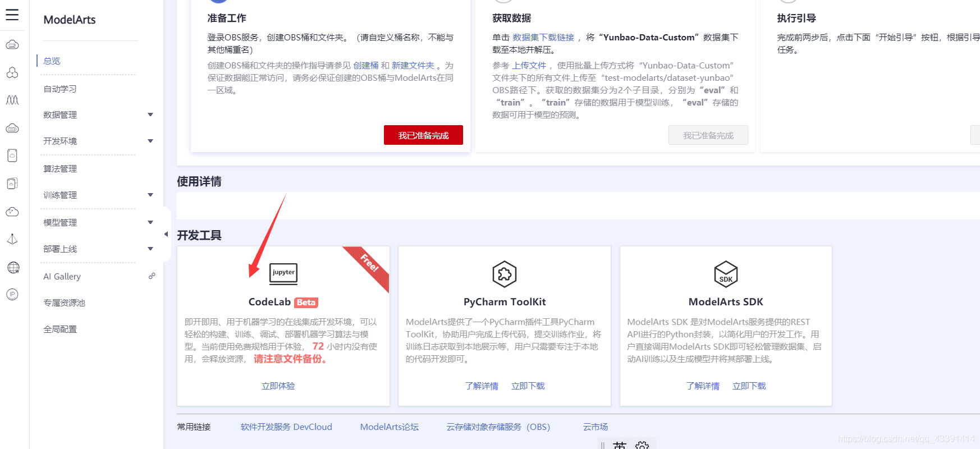Click the circled IP sidebar icon
This screenshot has height=449, width=980.
(12, 294)
